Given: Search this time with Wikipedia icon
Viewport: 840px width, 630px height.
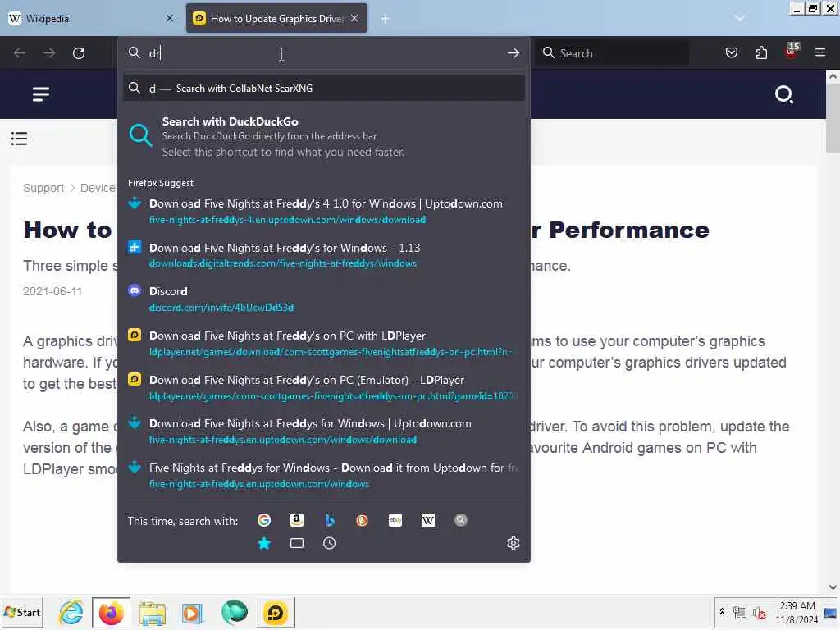Looking at the screenshot, I should (428, 520).
